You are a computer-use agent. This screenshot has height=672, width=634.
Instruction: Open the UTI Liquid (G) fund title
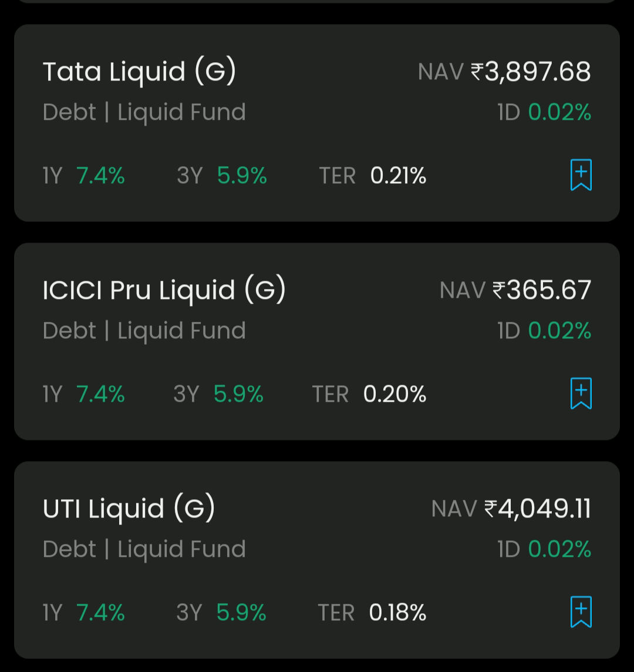pos(129,509)
